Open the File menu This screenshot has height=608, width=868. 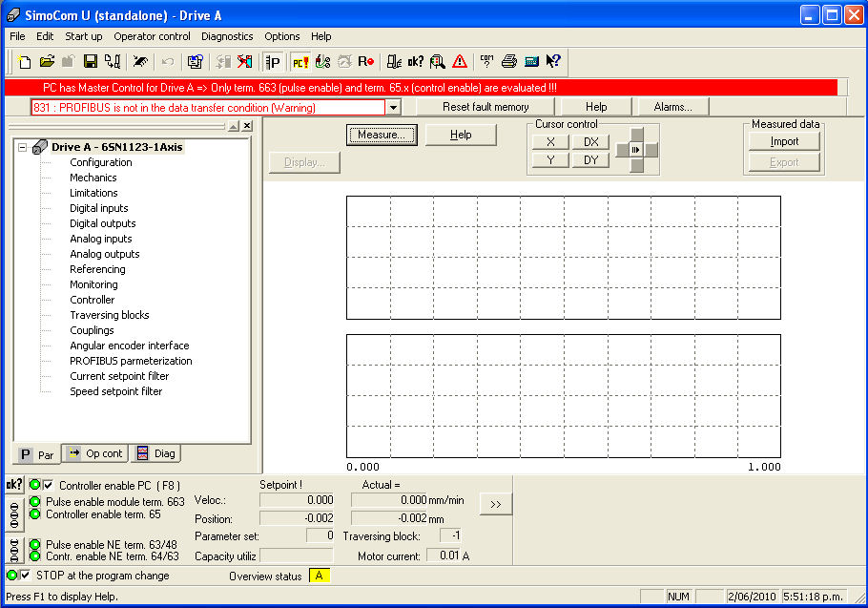pyautogui.click(x=17, y=36)
